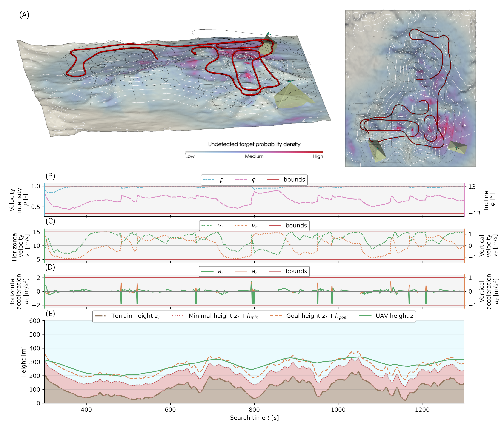Click the 'UAV height z' legend entry
Screen dimensions: 504x425
click(386, 316)
